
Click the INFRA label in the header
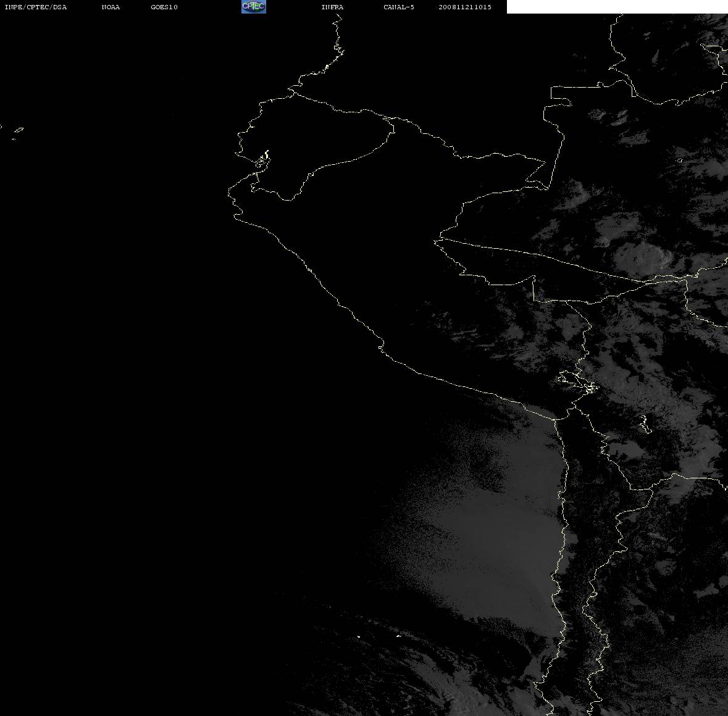[332, 7]
